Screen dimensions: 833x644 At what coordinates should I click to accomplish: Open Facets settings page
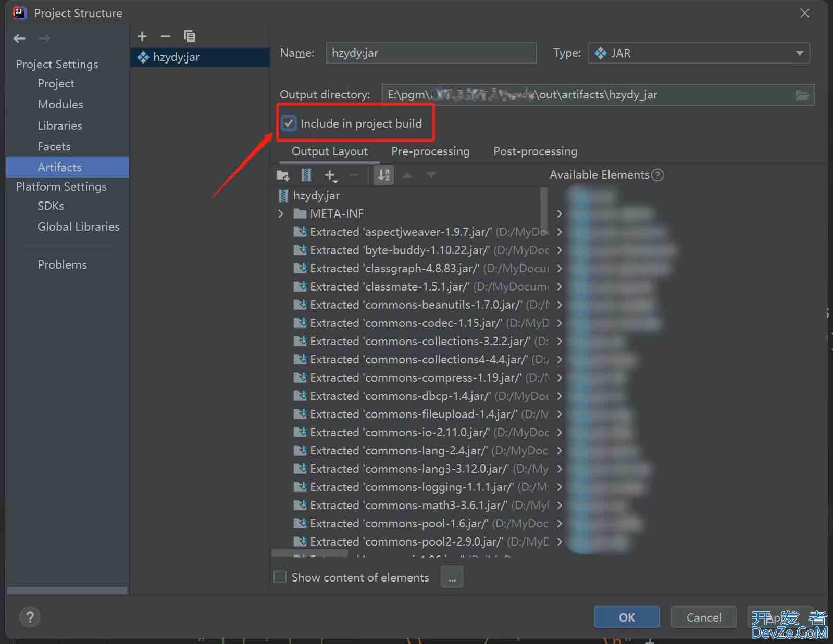pos(54,147)
